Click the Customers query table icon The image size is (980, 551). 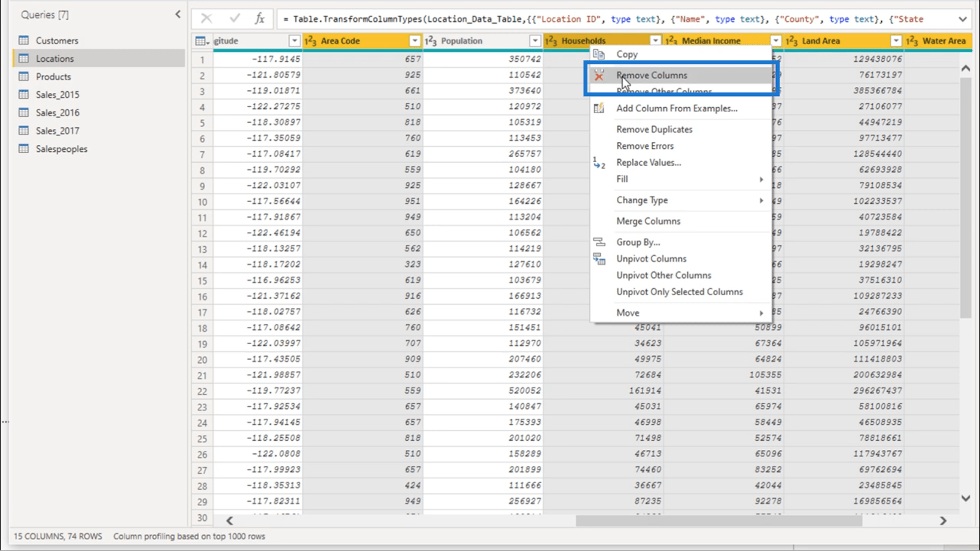(x=24, y=40)
